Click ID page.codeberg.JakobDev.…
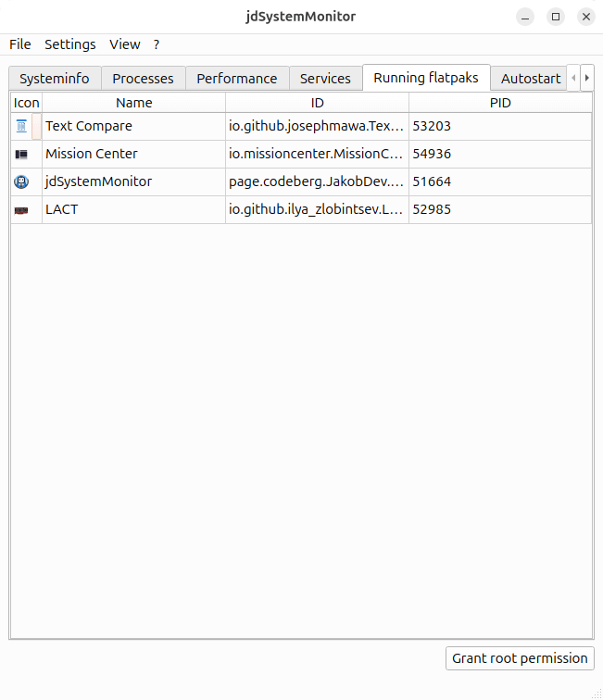Viewport: 603px width, 700px height. click(317, 181)
